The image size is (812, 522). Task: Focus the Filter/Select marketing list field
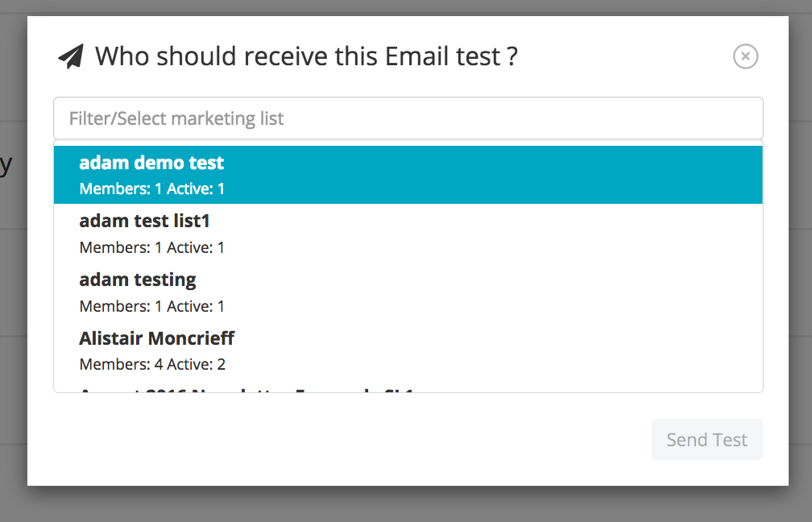408,118
